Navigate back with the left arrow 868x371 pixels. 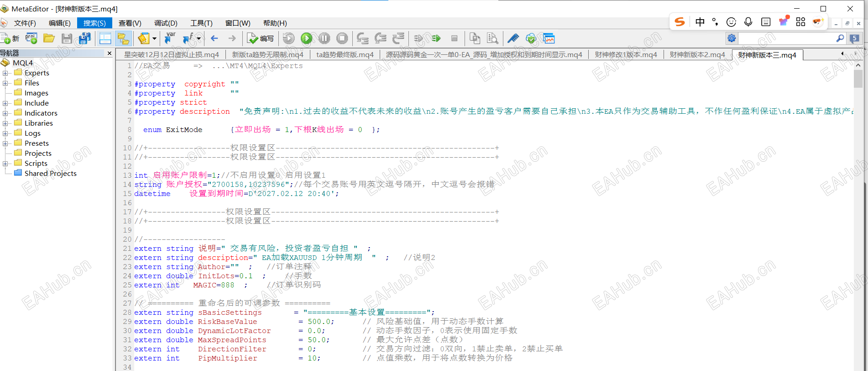214,39
